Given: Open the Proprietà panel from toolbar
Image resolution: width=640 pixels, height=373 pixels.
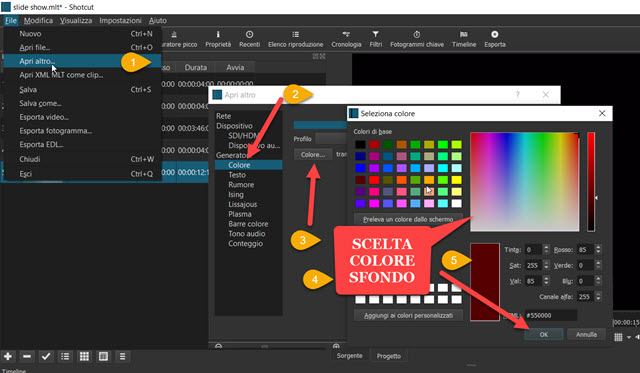Looking at the screenshot, I should [218, 39].
